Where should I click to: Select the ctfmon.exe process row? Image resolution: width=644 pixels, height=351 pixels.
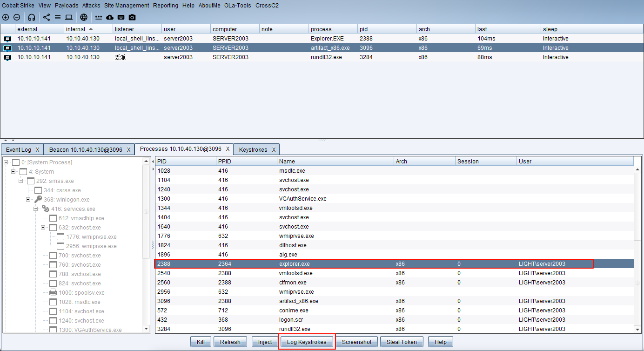(395, 283)
